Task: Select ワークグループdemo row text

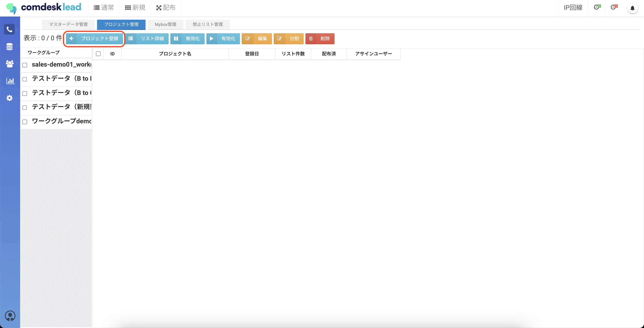Action: (61, 121)
